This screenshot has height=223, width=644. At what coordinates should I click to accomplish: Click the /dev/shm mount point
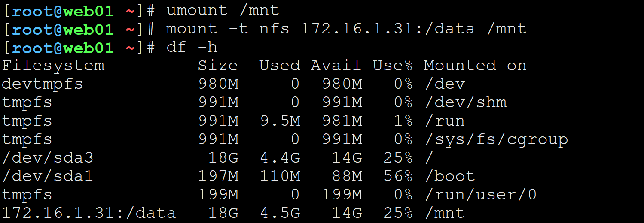(465, 102)
